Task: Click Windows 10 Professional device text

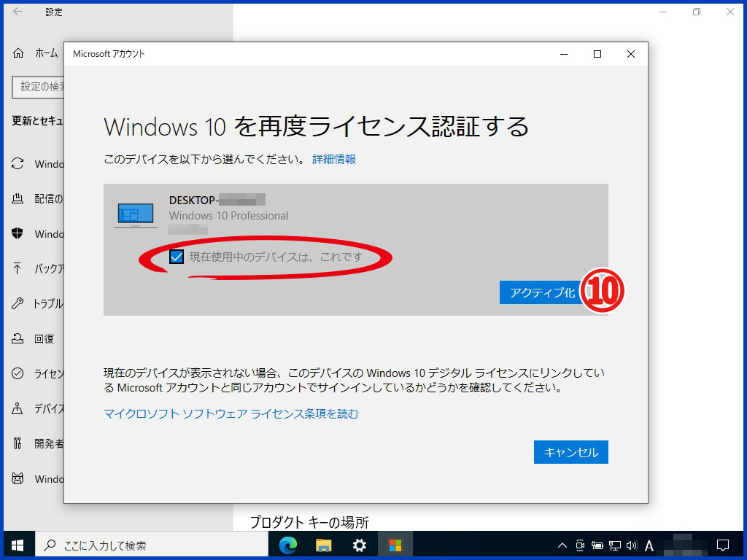Action: [x=228, y=216]
